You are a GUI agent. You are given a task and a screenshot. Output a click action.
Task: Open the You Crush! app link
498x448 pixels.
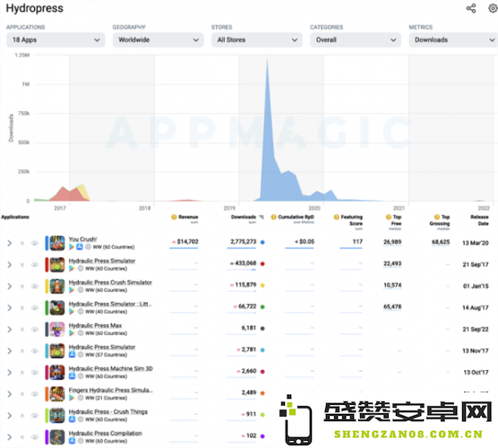[x=82, y=239]
